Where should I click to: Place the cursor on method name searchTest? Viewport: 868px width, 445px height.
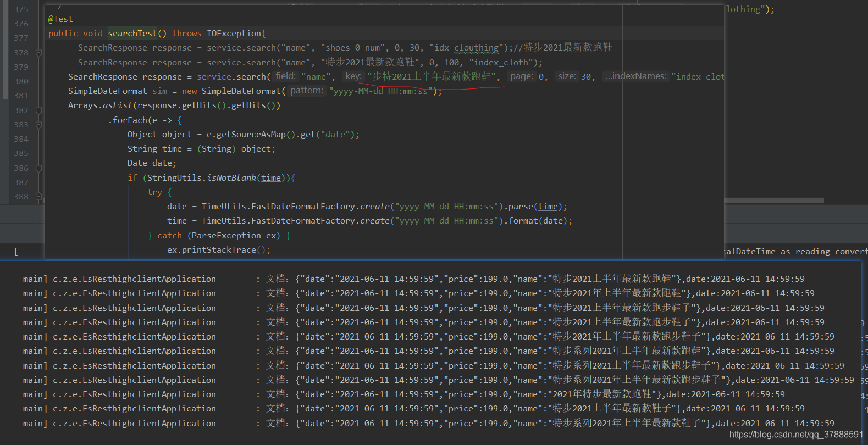pos(132,34)
